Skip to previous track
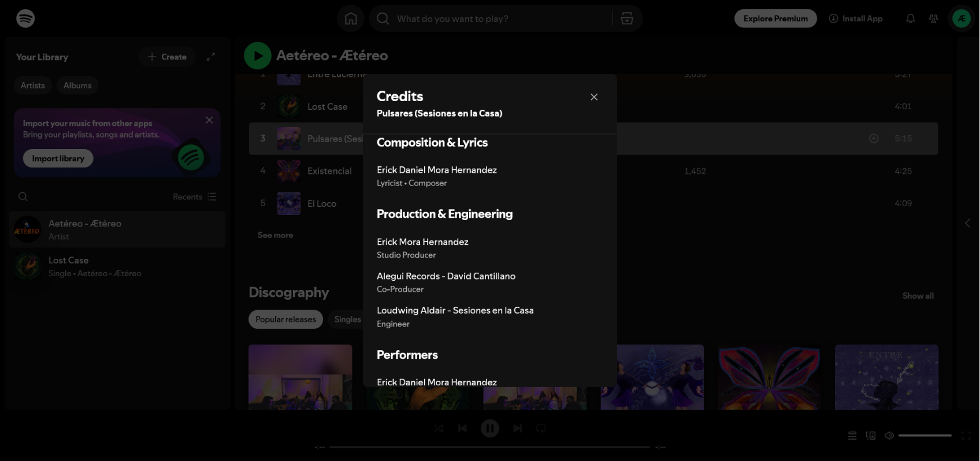Image resolution: width=980 pixels, height=461 pixels. 462,428
